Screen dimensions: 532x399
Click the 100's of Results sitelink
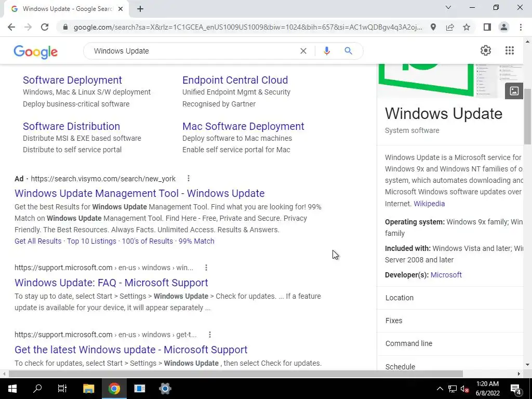click(147, 241)
